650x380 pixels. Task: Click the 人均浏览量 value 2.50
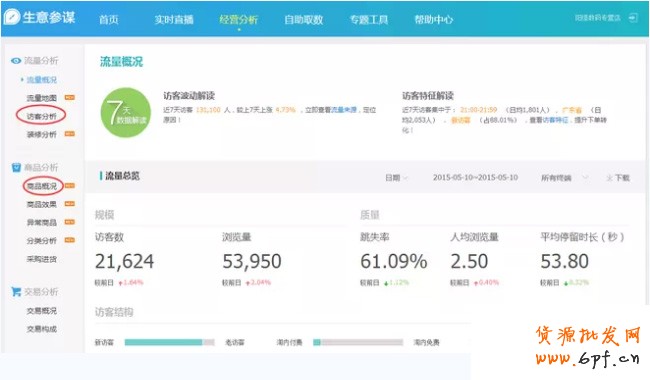tap(469, 261)
